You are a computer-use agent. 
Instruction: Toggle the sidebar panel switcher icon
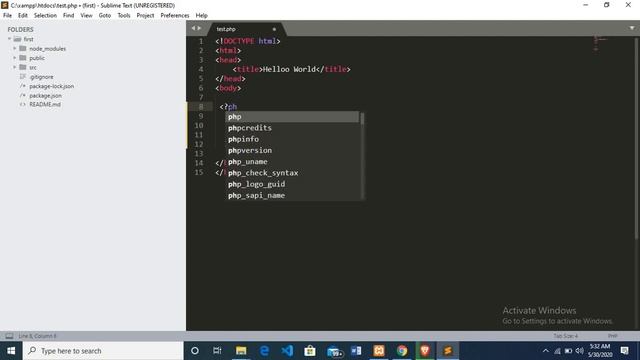[x=9, y=336]
